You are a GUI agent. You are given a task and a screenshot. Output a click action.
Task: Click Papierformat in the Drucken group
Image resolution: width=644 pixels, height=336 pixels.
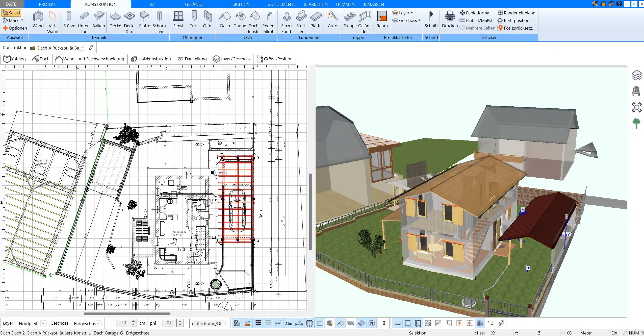click(475, 13)
